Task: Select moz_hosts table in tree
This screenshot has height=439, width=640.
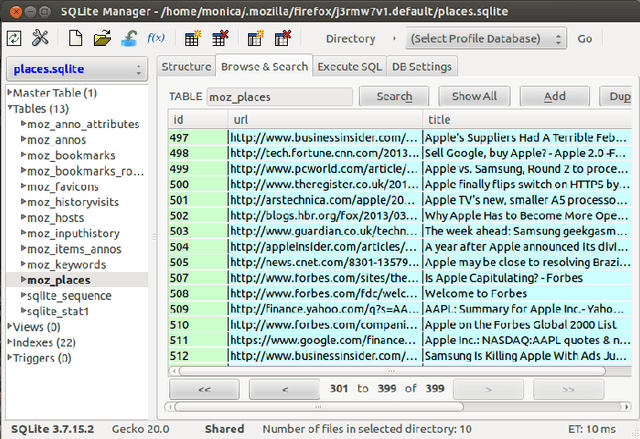Action: 56,218
